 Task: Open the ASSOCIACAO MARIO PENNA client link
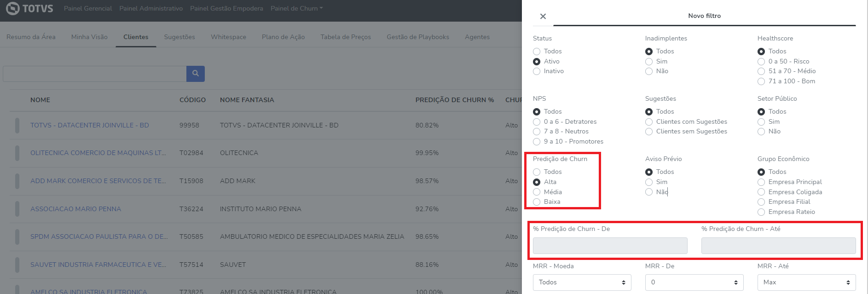[75, 209]
